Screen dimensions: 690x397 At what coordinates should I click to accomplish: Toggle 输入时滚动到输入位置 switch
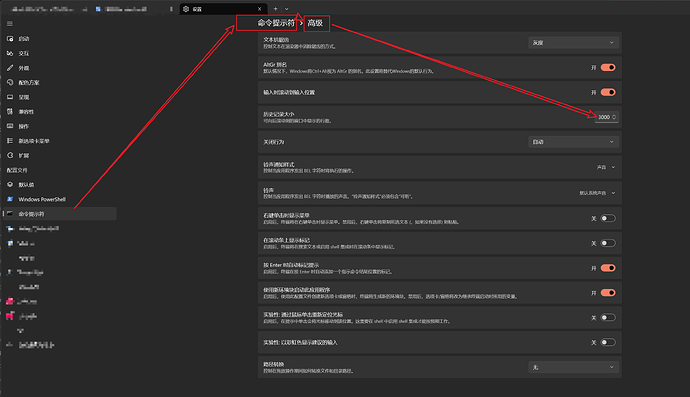608,92
